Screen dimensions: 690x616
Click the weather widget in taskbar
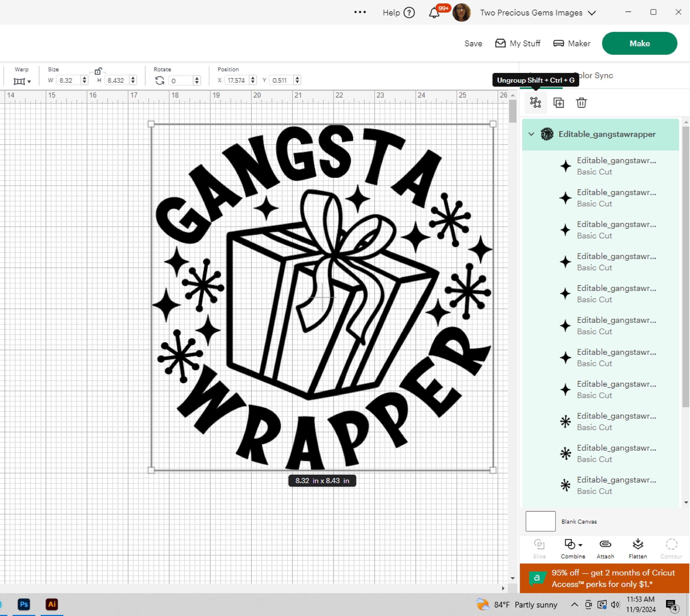point(517,605)
